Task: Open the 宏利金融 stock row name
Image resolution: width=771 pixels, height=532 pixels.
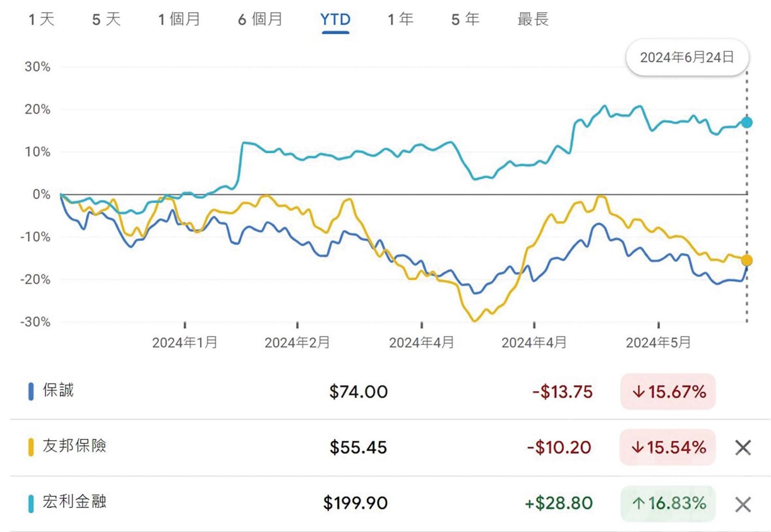Action: click(74, 502)
